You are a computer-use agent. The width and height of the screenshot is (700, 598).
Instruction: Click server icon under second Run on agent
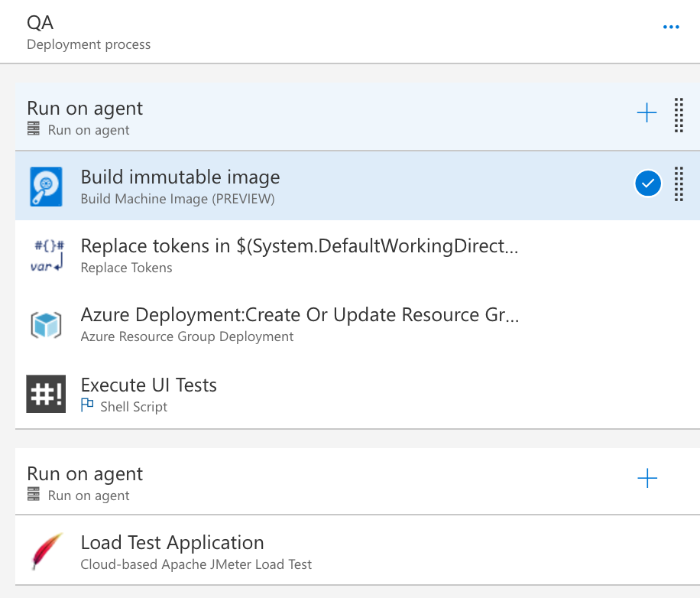point(34,496)
